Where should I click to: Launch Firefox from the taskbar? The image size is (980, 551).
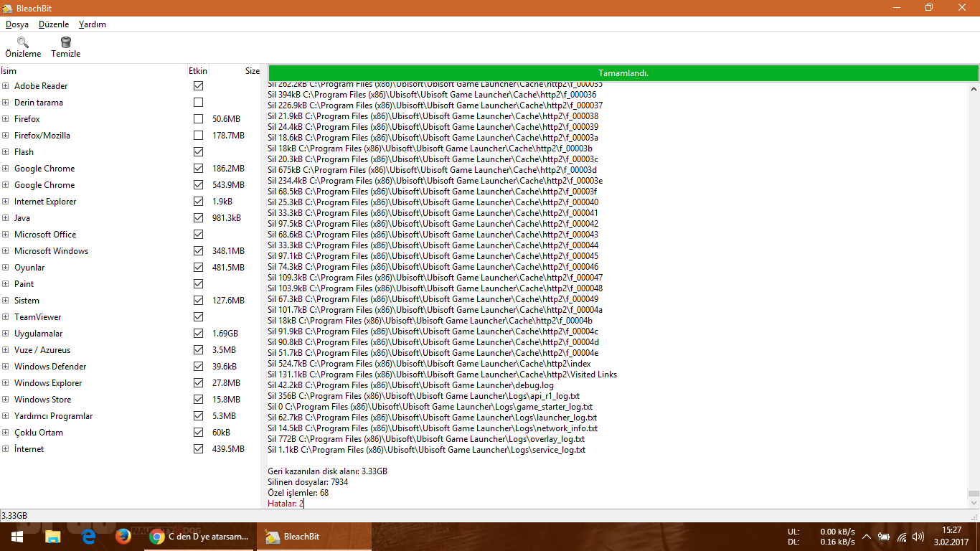tap(123, 537)
